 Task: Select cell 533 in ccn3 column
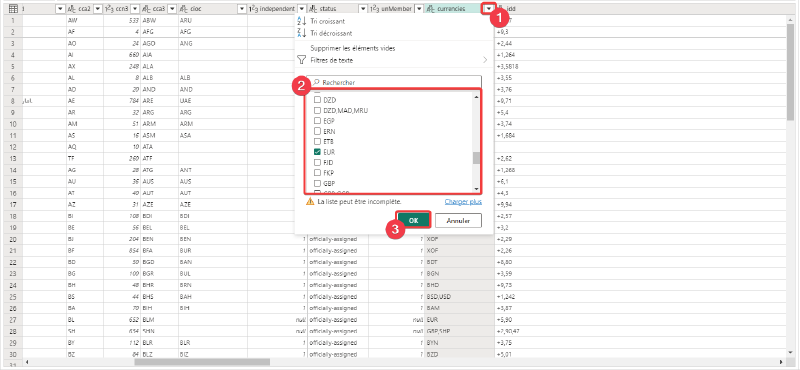tap(122, 20)
